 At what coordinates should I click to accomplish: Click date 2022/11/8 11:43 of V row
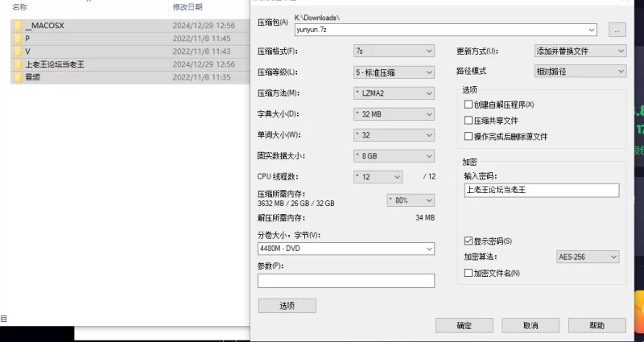202,52
